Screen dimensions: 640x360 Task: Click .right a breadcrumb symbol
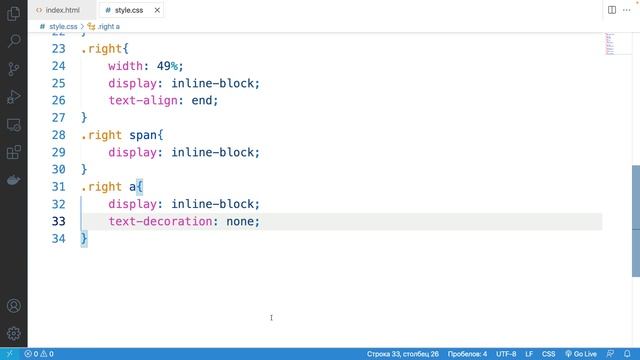pos(109,27)
